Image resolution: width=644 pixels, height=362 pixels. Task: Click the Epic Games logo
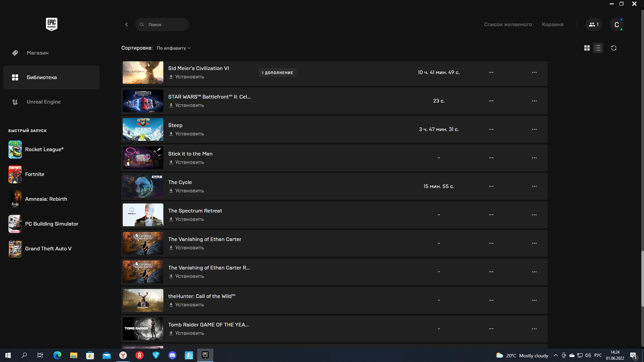(51, 24)
